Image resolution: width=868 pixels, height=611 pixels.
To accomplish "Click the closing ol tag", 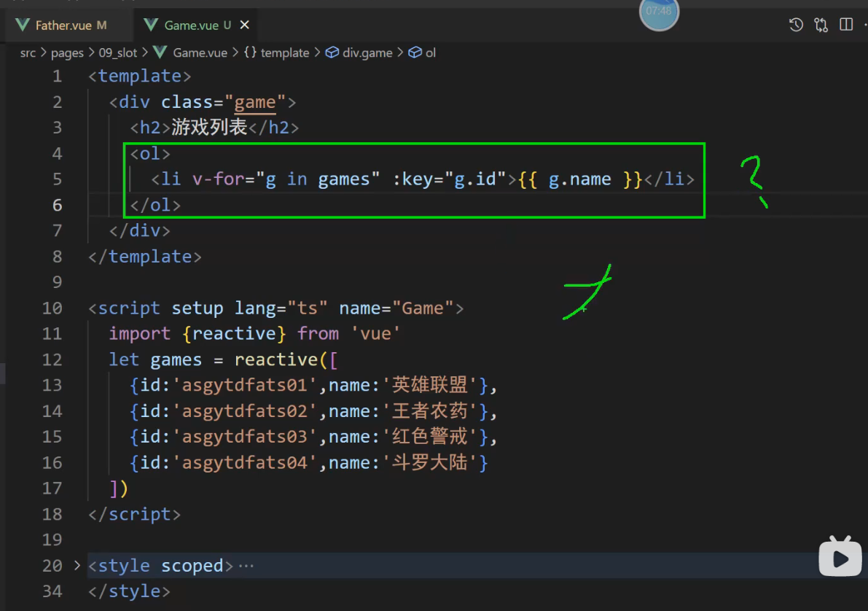I will pos(155,205).
